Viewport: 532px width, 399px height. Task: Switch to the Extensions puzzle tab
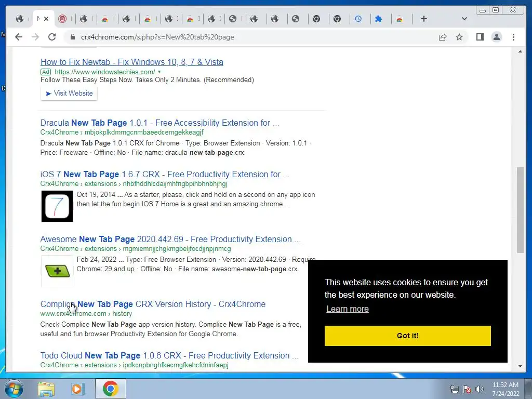(379, 19)
